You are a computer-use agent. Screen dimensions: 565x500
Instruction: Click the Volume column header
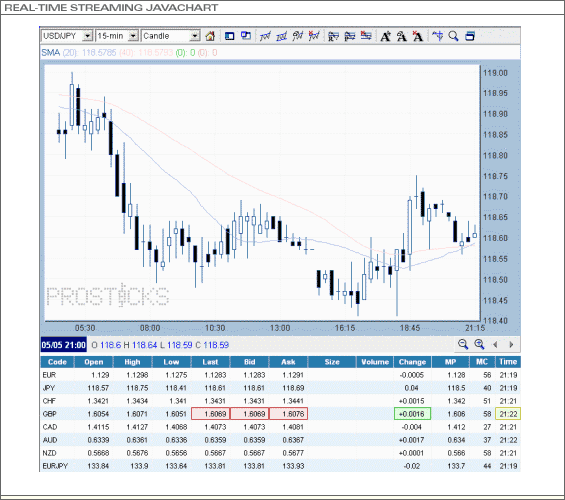(x=375, y=362)
